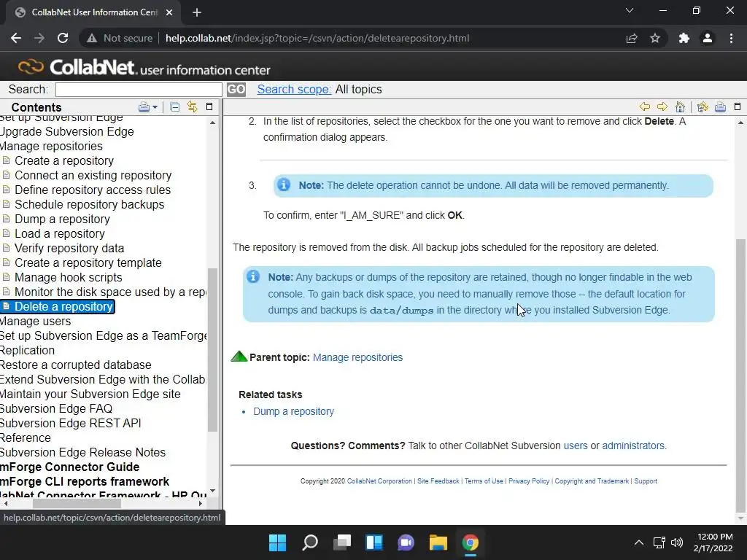Open the print topics dropdown in Contents
Image resolution: width=747 pixels, height=560 pixels.
pos(148,107)
